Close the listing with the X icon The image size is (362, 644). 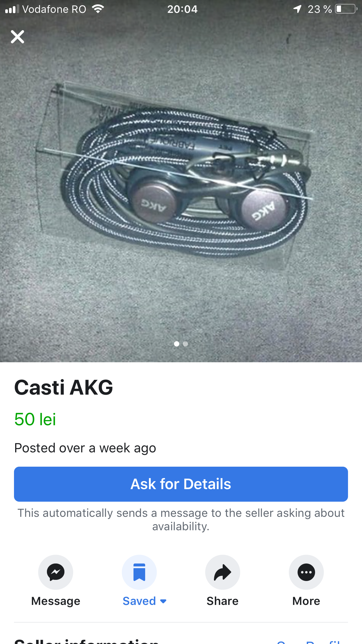[17, 37]
